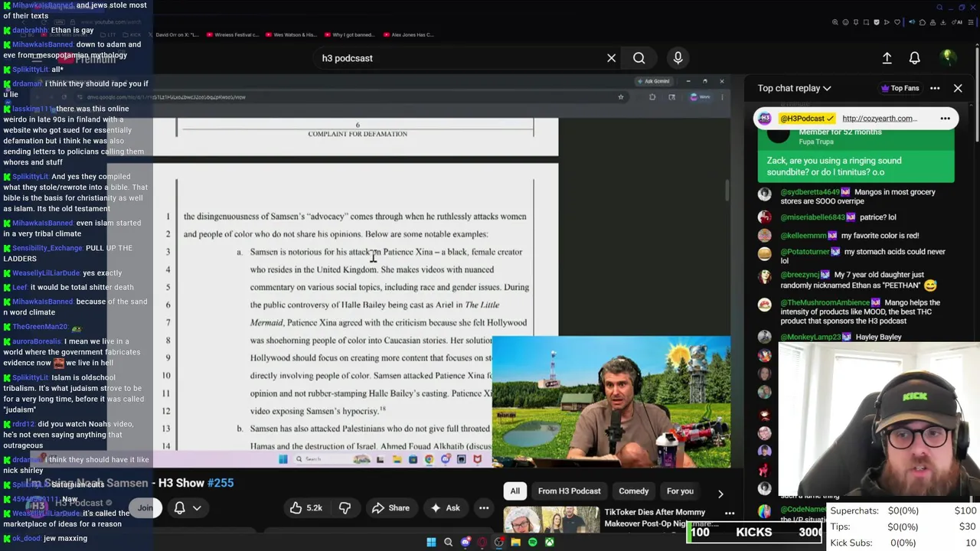Click Chrome icon in inner Windows taskbar
This screenshot has width=980, height=551.
(x=429, y=459)
